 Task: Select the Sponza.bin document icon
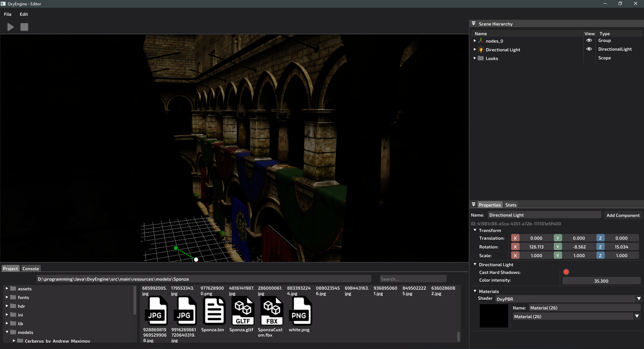[x=214, y=311]
